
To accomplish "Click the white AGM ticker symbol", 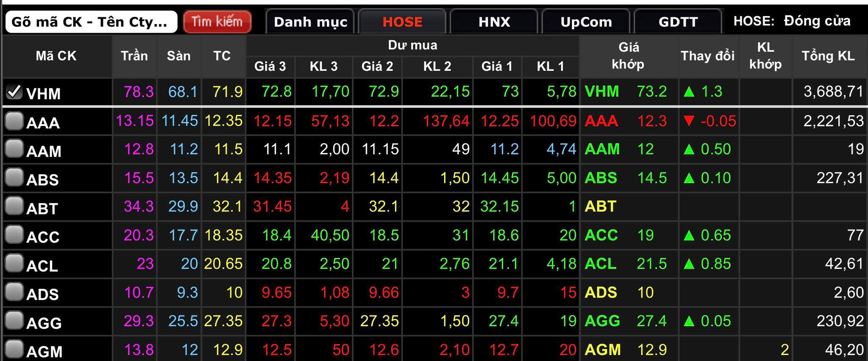I will coord(44,351).
